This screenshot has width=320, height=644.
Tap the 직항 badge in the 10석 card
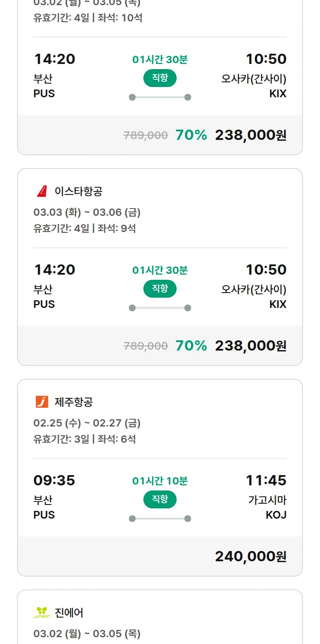(160, 78)
